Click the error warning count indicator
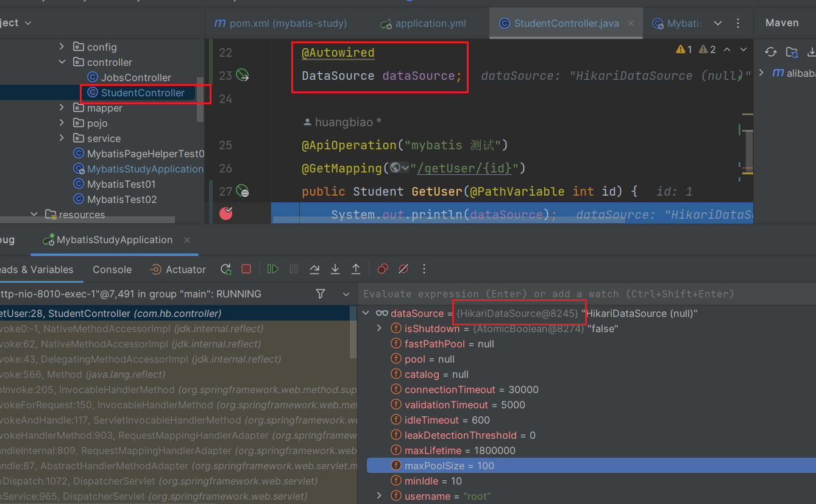This screenshot has width=816, height=504. (684, 49)
